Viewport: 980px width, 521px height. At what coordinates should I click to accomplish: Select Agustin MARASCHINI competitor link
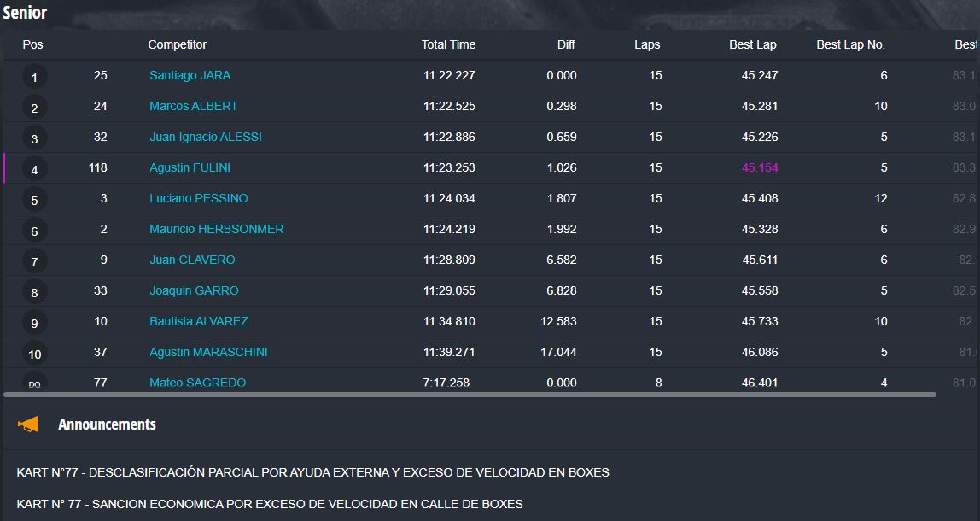208,352
